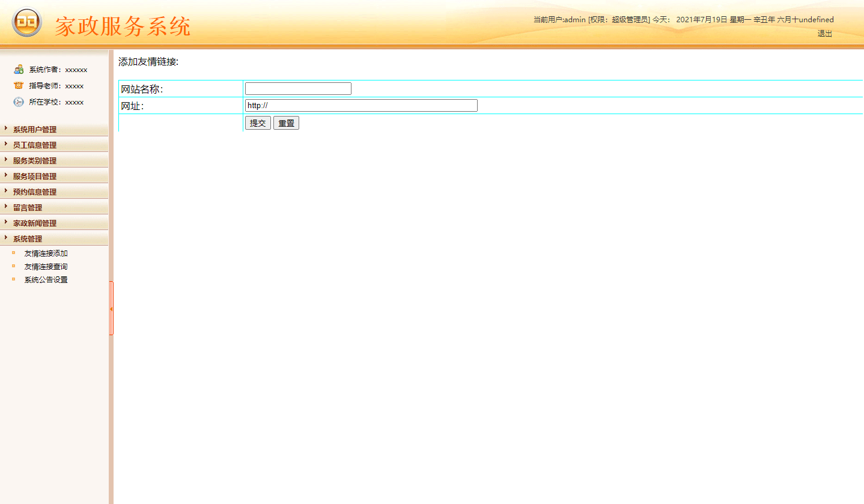Click the crown icon beside 指导老师
Screen dimensions: 864x504
tap(18, 85)
